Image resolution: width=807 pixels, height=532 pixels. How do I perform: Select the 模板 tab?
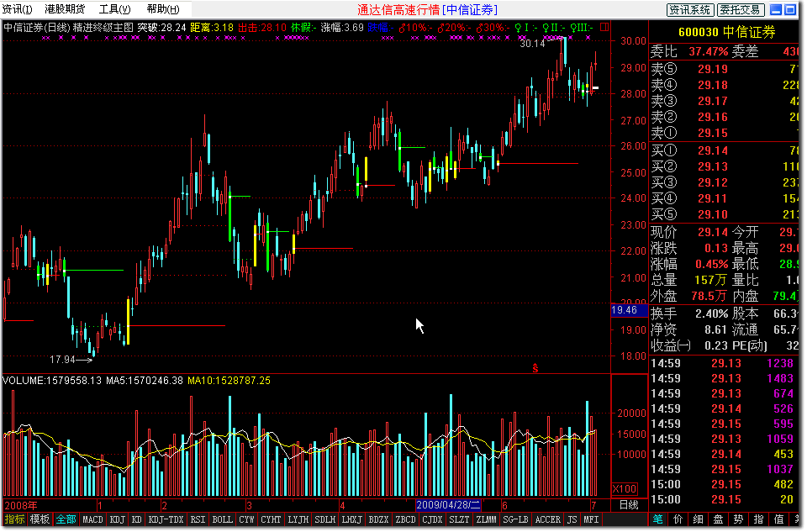[40, 519]
